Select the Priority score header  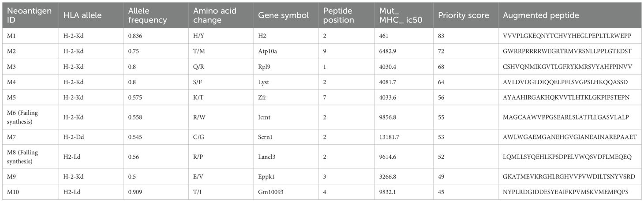click(x=464, y=15)
